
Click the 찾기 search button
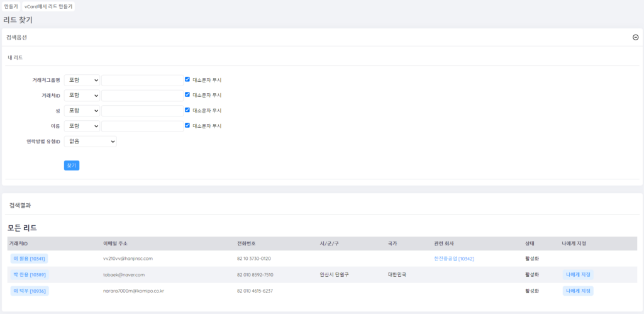[72, 165]
